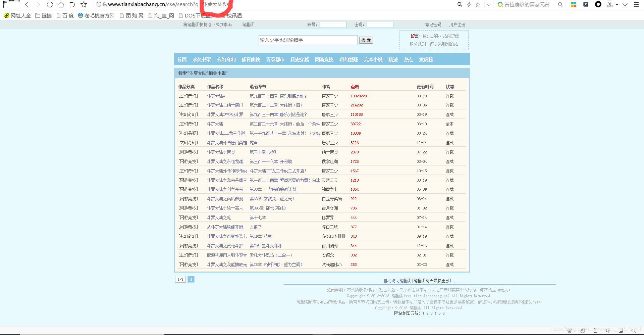This screenshot has width=644, height=335.
Task: Open the browser home page icon
Action: (x=61, y=4)
